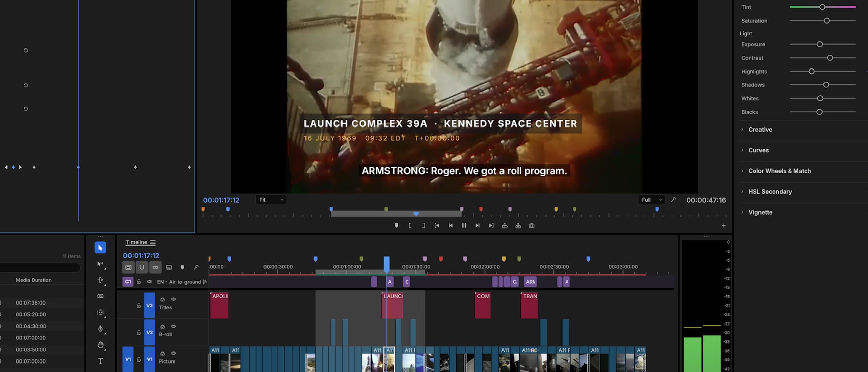Image resolution: width=868 pixels, height=372 pixels.
Task: Hide the V3 Titles track output
Action: [173, 299]
